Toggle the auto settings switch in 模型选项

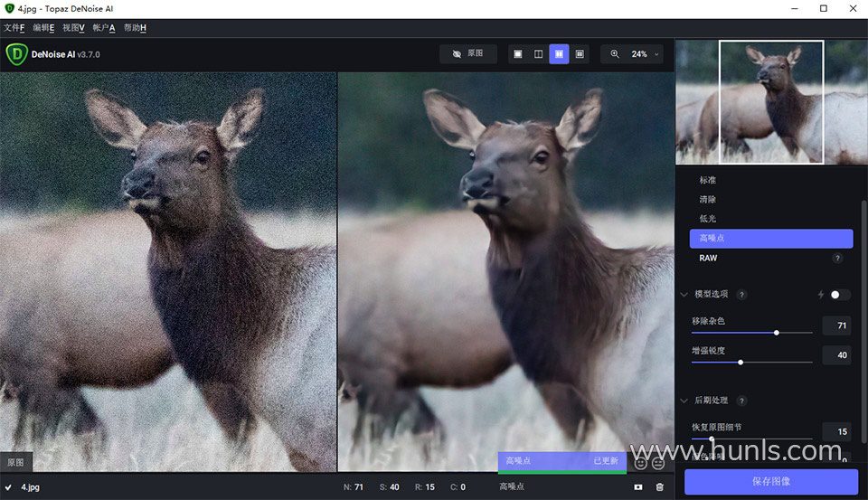(840, 295)
